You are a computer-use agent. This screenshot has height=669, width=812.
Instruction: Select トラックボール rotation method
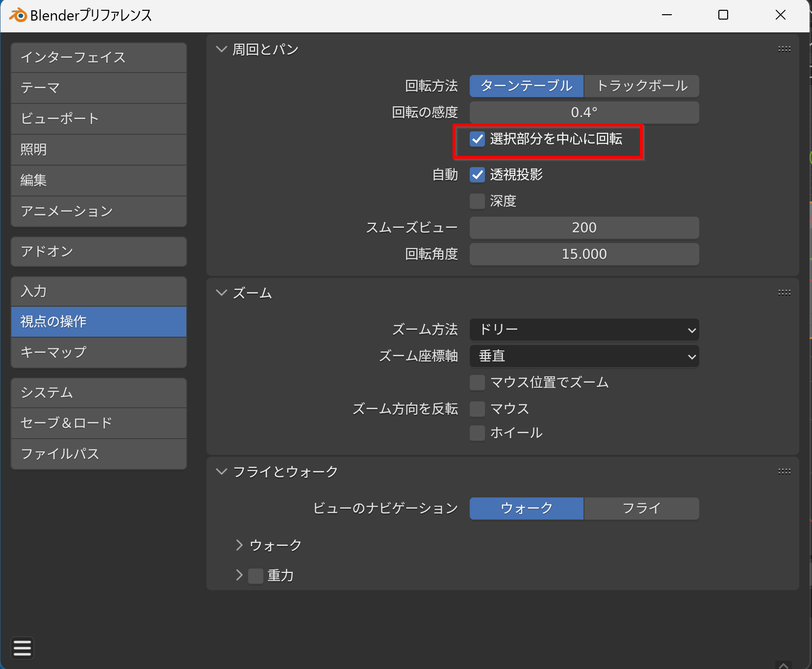tap(642, 86)
